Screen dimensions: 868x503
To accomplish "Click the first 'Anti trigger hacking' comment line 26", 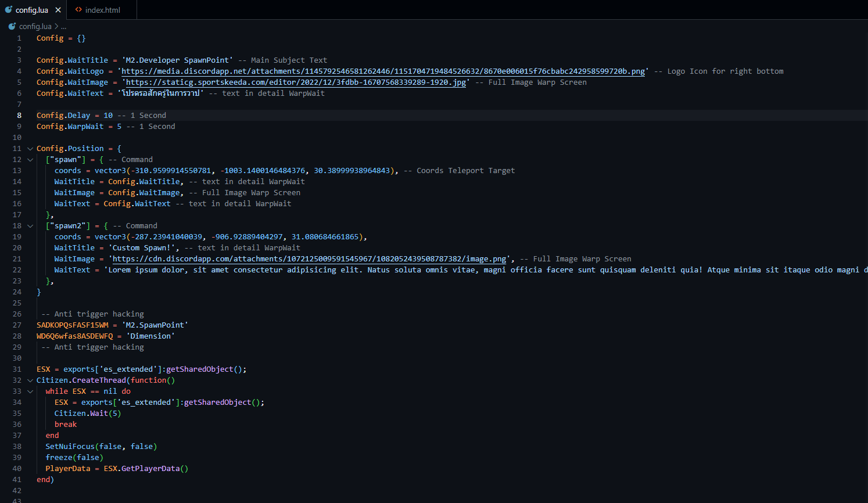I will point(92,314).
